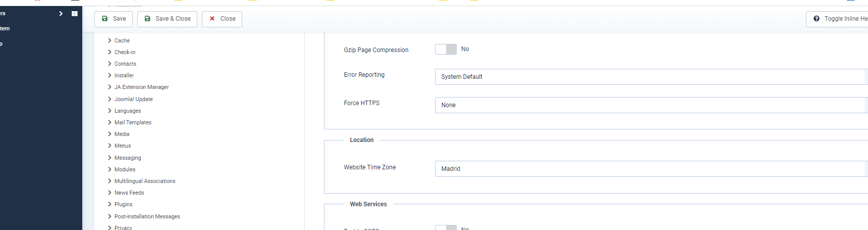
Task: Open the System menu in the sidebar
Action: [5, 29]
